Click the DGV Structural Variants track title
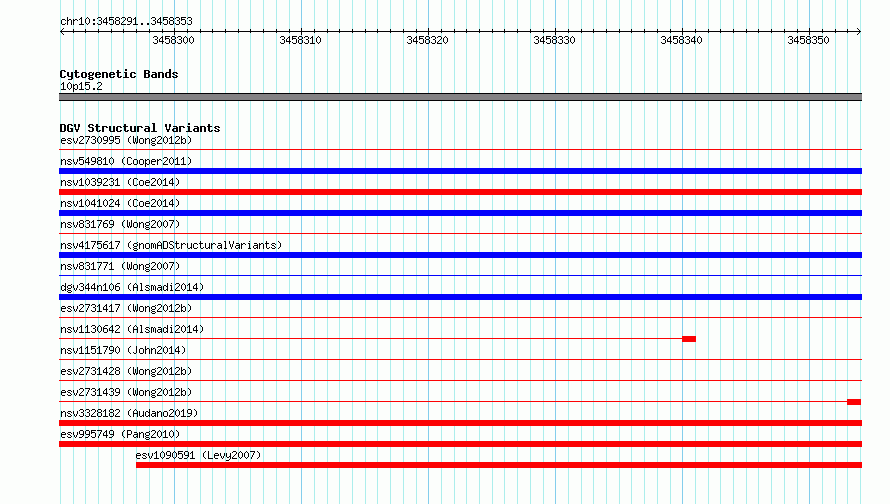 pos(140,128)
